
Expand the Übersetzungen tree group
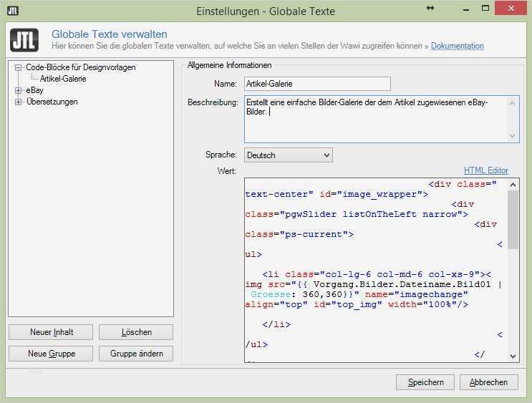pyautogui.click(x=19, y=102)
